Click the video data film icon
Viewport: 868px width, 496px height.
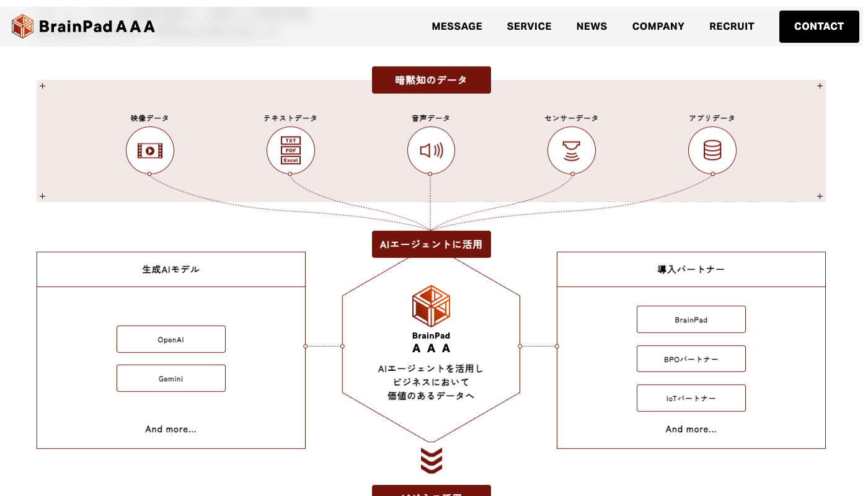tap(150, 151)
